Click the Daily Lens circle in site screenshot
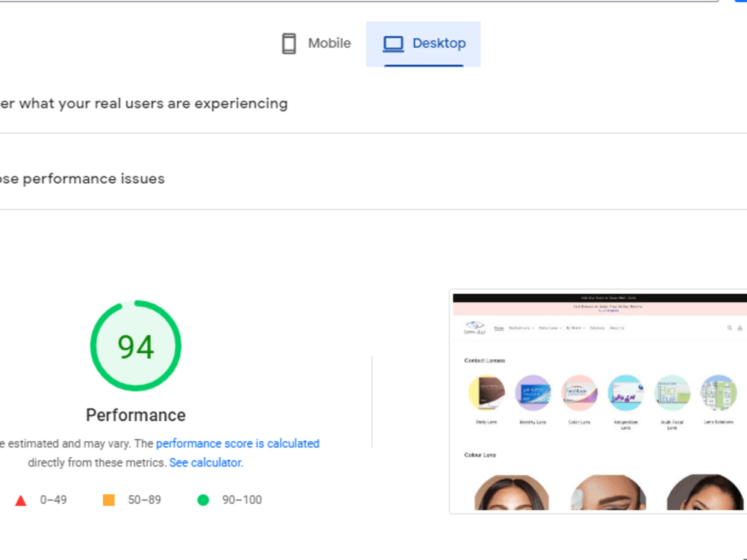 point(486,393)
